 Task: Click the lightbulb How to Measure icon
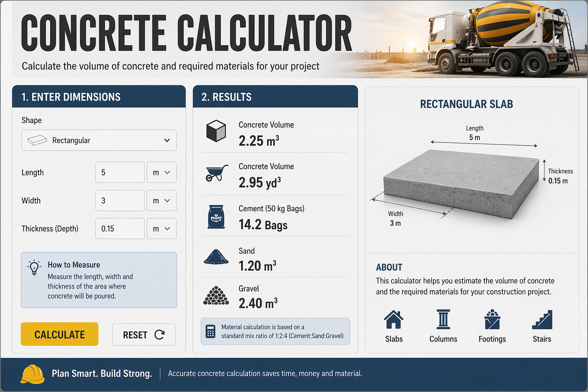tap(34, 268)
